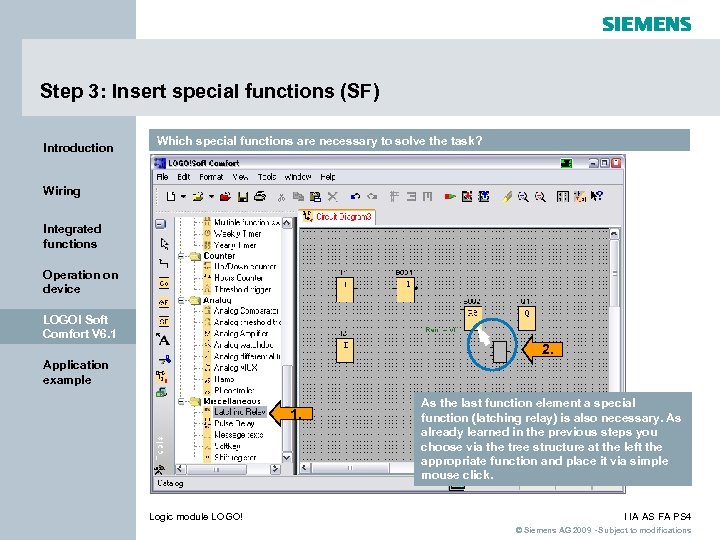Select Softkey in the tree
The height and width of the screenshot is (540, 720).
(x=227, y=446)
